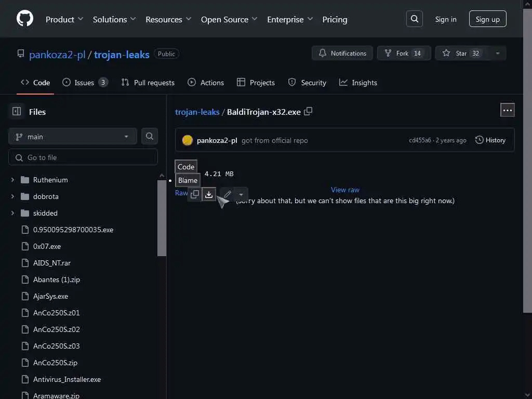Open the trojan-leaks repository title link

(122, 54)
